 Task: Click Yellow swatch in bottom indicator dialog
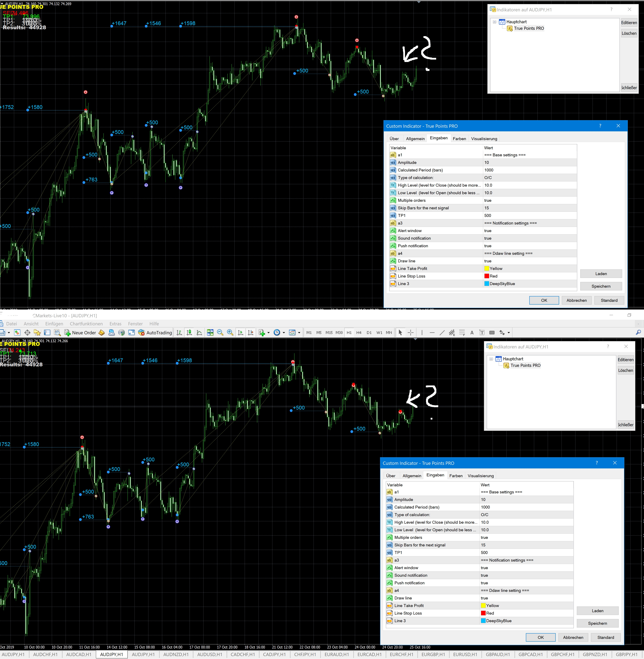(483, 606)
